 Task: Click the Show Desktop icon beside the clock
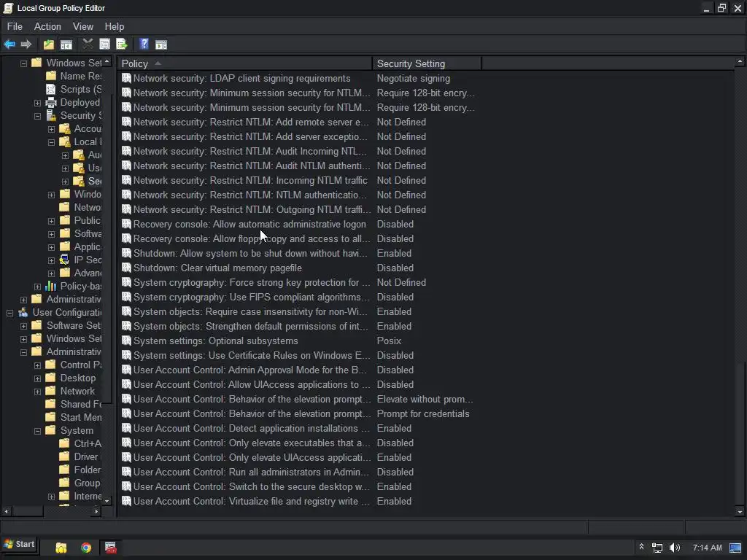pos(735,548)
